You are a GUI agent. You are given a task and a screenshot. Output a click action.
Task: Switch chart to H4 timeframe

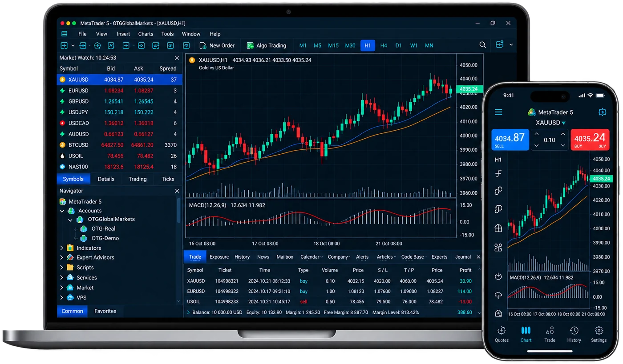384,45
